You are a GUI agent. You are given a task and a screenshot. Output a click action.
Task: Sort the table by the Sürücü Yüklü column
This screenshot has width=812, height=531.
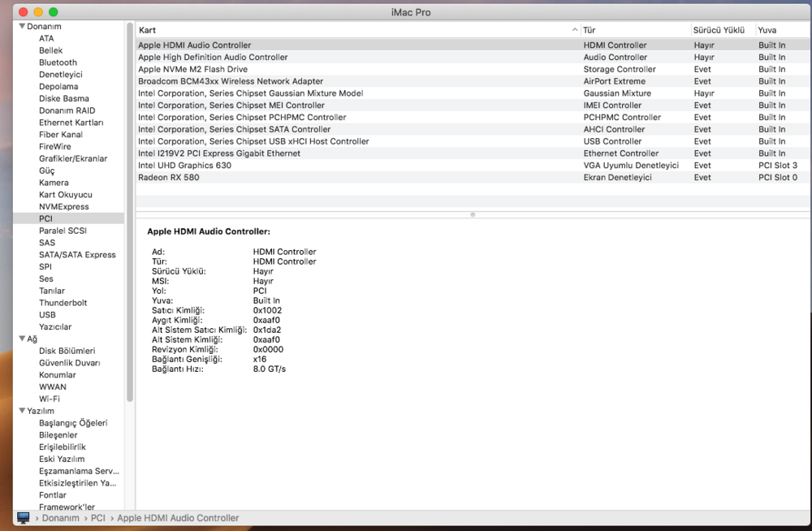(719, 30)
